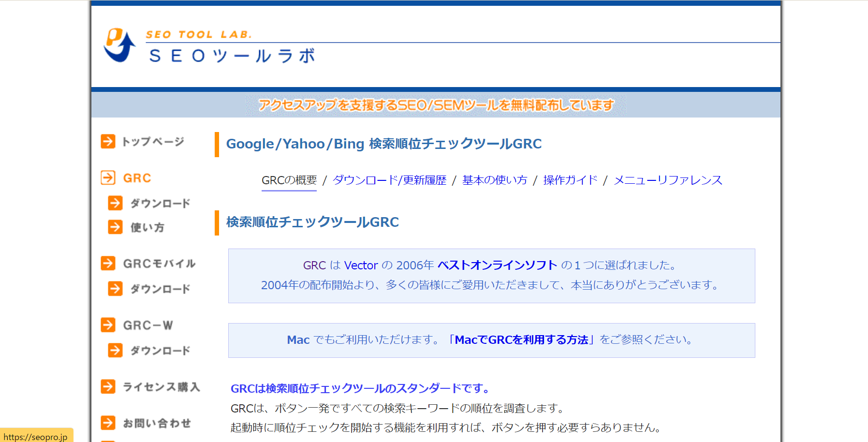Click the arrow icon beside GRC
Viewport: 868px width, 442px height.
(x=108, y=177)
